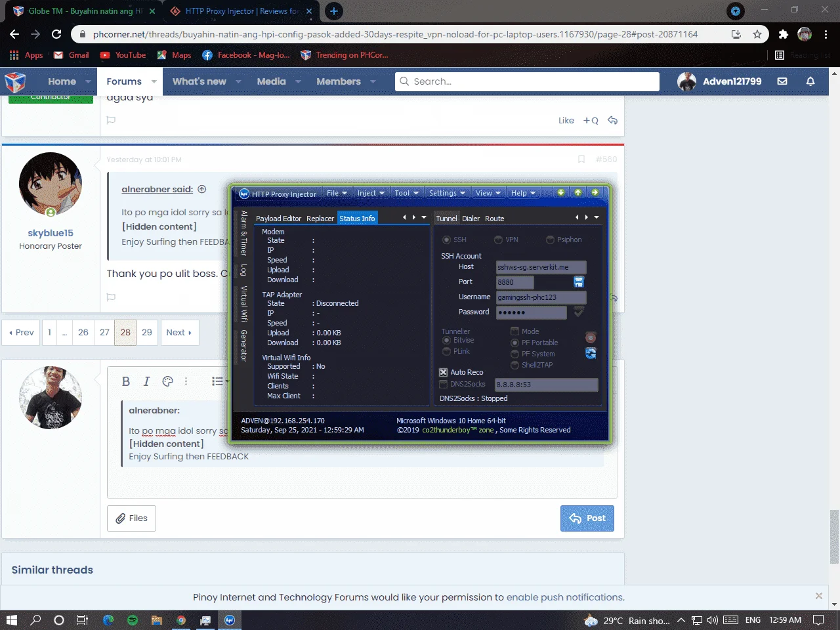Select the Bitvise tunnelier option

[x=446, y=340]
